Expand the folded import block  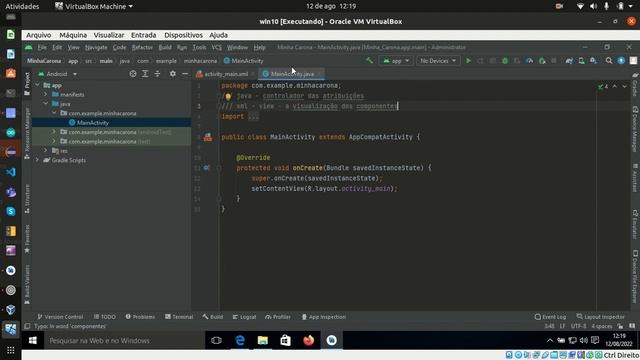click(x=253, y=117)
